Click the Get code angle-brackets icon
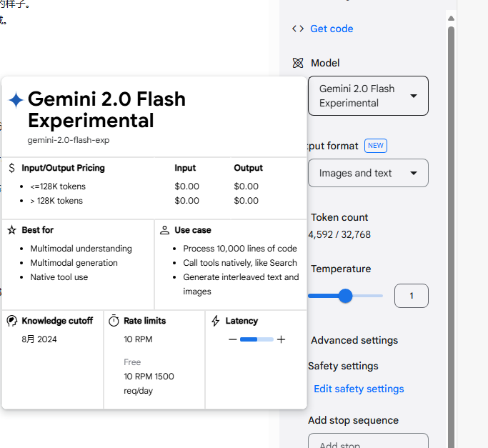 (298, 29)
